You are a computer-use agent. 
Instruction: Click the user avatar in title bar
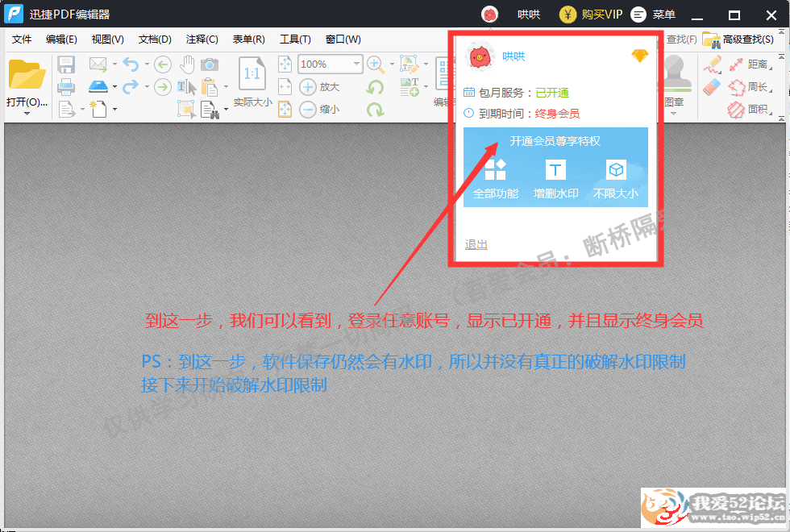(489, 15)
